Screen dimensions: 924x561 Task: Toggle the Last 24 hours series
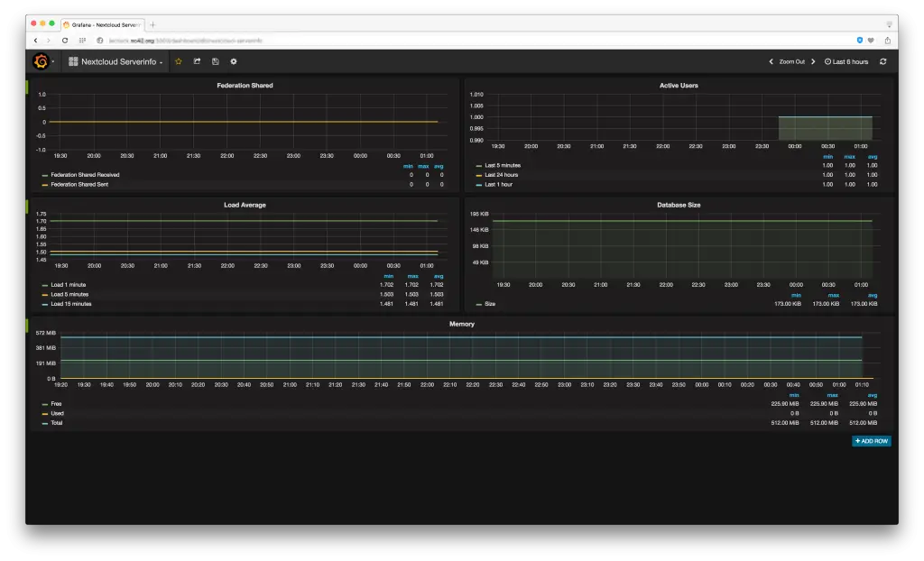tap(503, 175)
